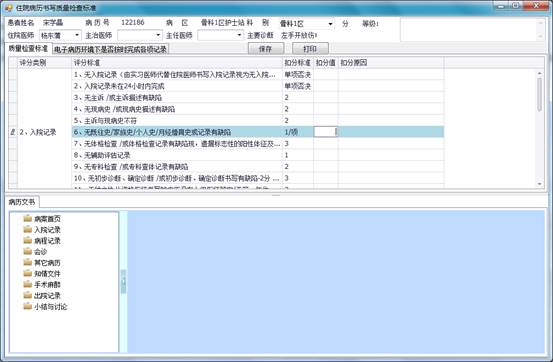Select row '10、无初步诊断、确定诊断'

tap(177, 178)
